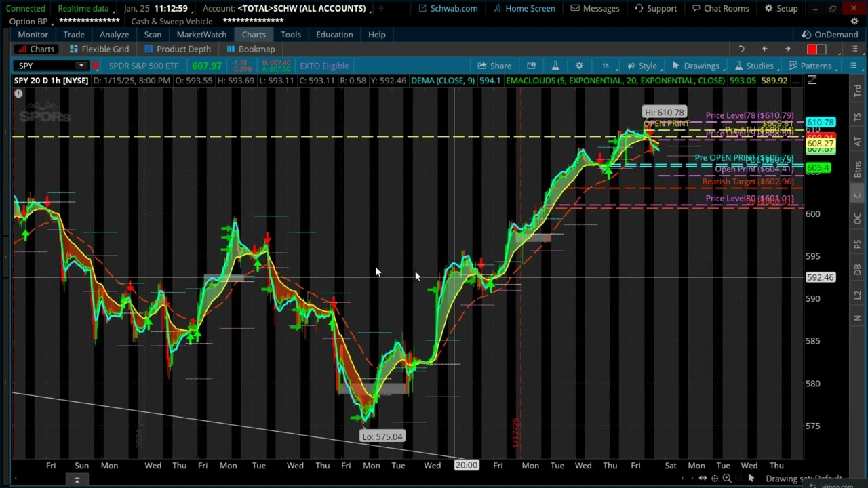Open the Tools main tab

(x=291, y=35)
